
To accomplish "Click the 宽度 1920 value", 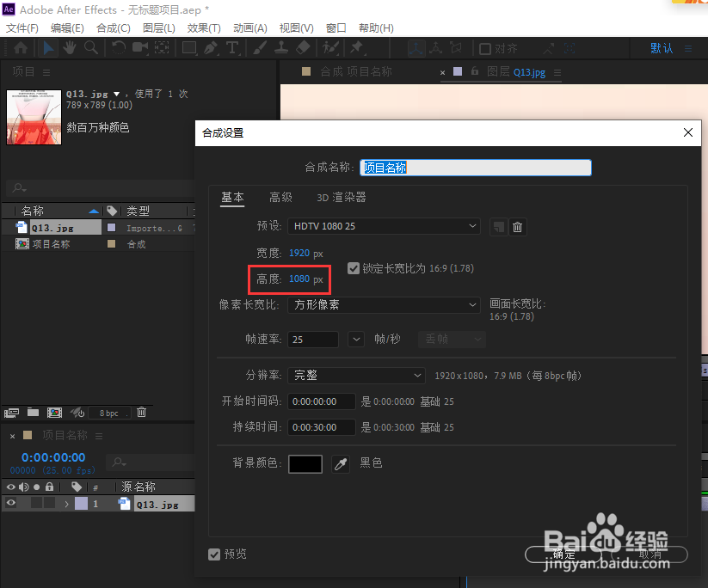I will 299,253.
